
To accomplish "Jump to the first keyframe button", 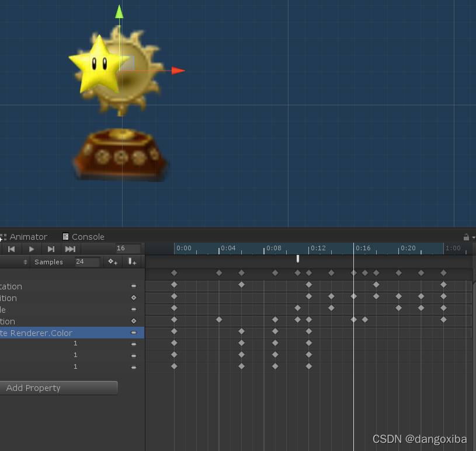I will coord(12,249).
